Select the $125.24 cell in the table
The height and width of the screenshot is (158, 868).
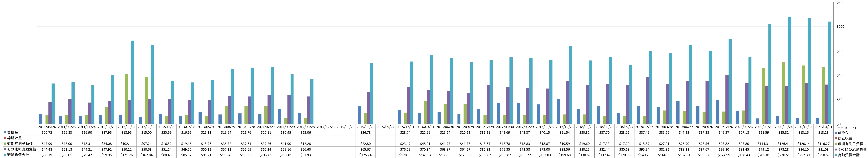point(366,155)
